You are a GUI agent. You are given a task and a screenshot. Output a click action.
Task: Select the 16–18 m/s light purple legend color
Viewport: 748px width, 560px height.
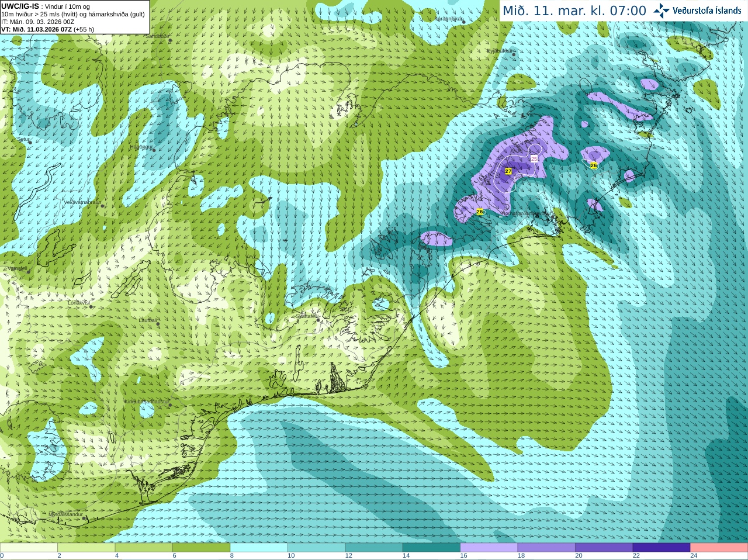coord(489,548)
